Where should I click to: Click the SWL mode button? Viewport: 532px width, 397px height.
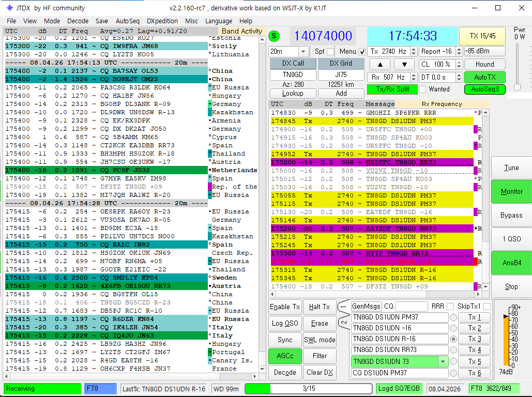[x=320, y=340]
